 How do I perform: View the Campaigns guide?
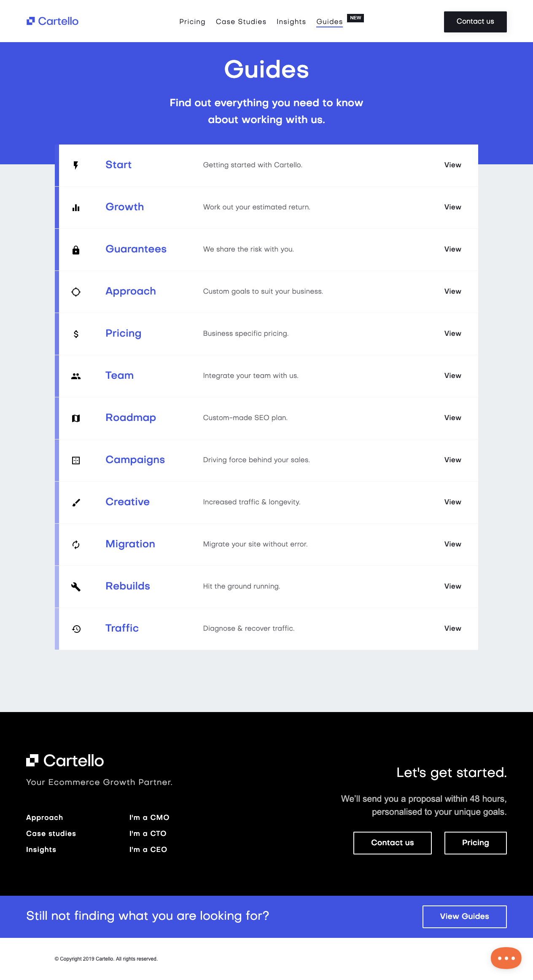(x=452, y=460)
